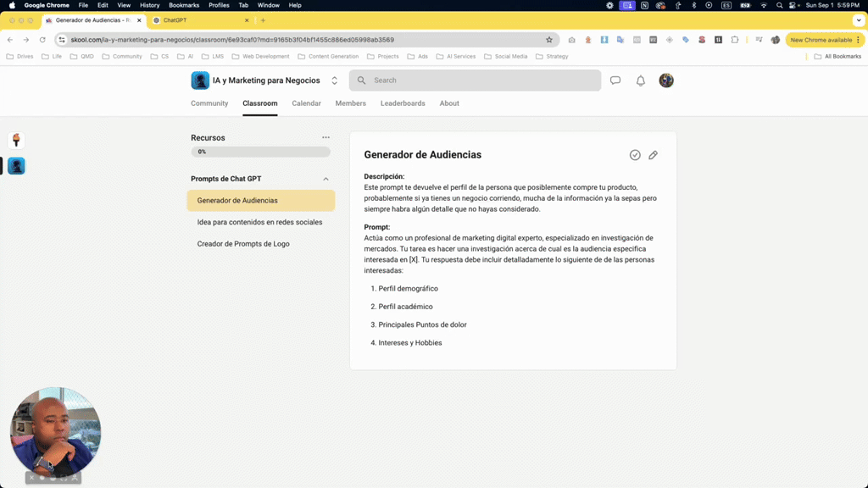Open the Bluetooth menu bar icon
Image resolution: width=868 pixels, height=488 pixels.
pos(693,5)
